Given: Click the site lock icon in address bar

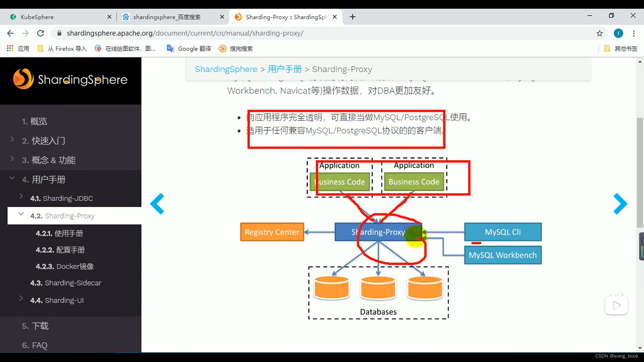Looking at the screenshot, I should 59,33.
